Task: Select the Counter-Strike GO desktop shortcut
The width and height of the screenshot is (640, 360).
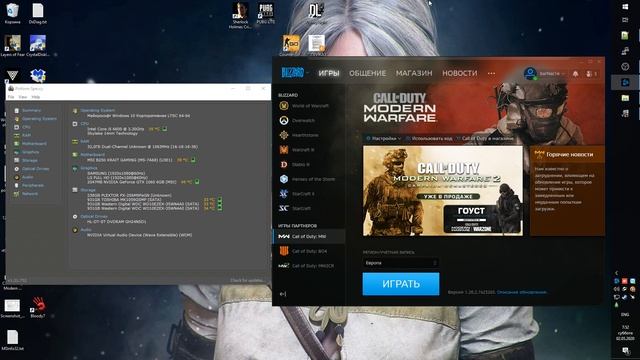Action: 291,45
